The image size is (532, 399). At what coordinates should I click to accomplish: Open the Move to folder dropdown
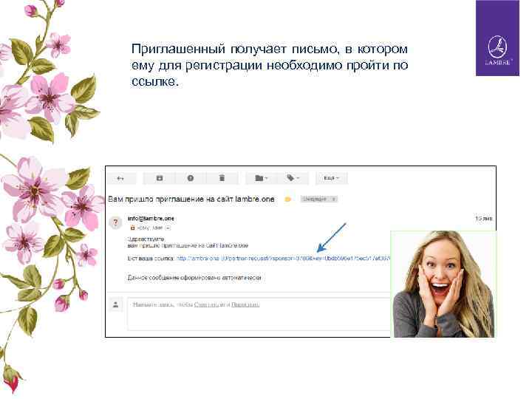(261, 178)
